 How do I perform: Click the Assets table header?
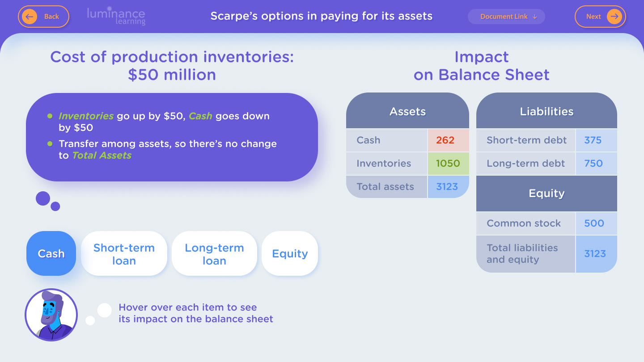[x=407, y=111]
